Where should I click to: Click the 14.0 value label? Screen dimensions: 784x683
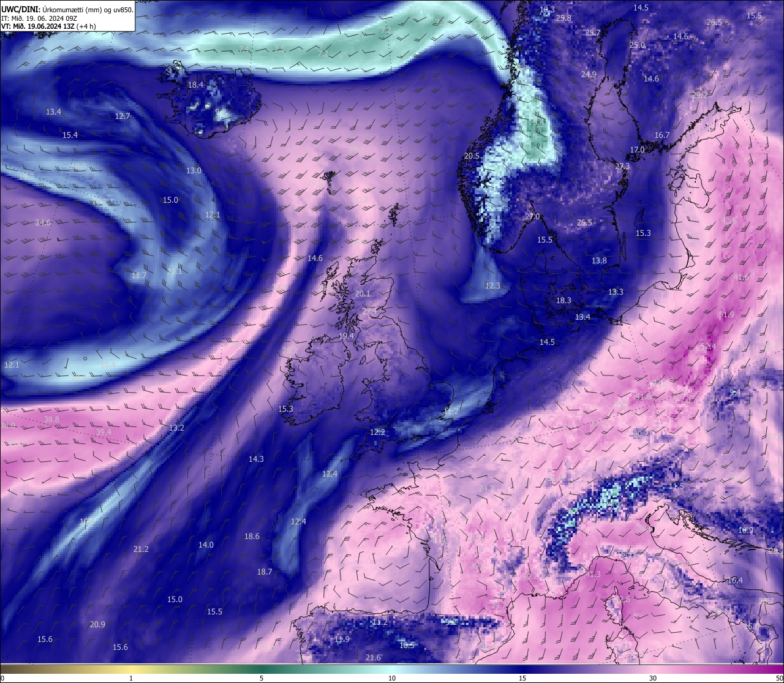click(206, 545)
